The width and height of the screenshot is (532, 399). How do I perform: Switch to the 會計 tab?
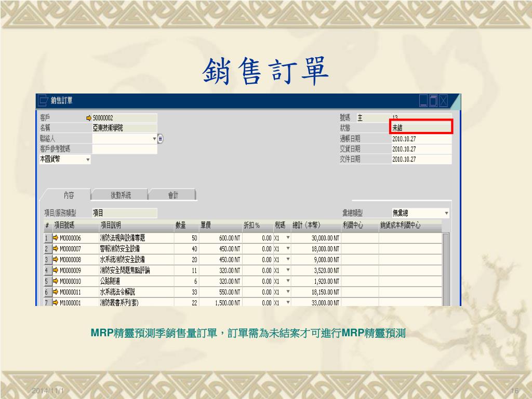pyautogui.click(x=173, y=195)
